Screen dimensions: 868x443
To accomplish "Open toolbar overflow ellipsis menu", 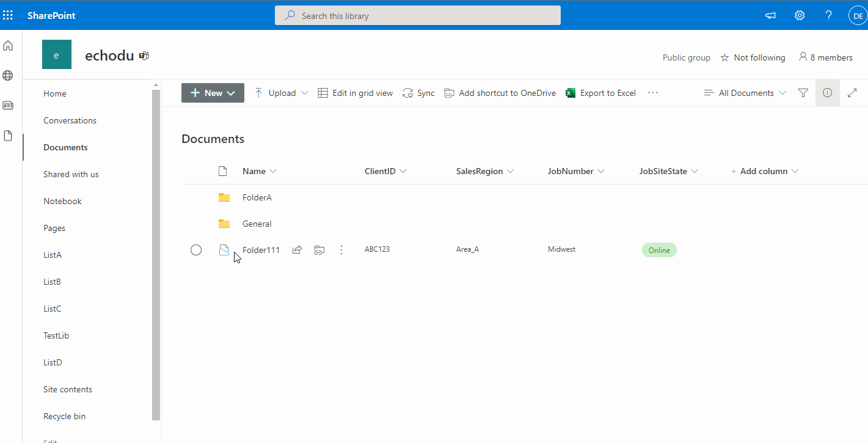I will (x=653, y=93).
